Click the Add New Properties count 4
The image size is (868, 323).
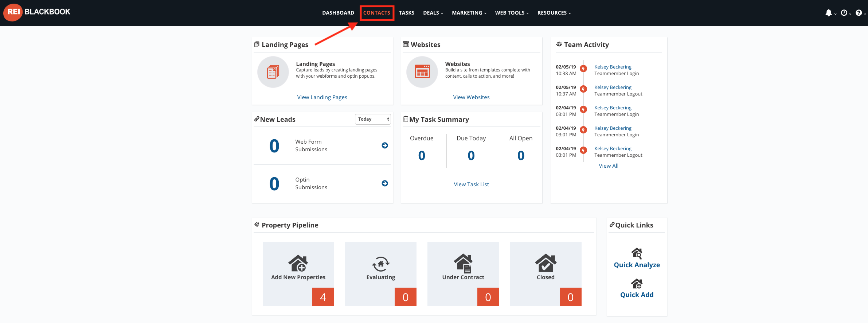pyautogui.click(x=323, y=297)
